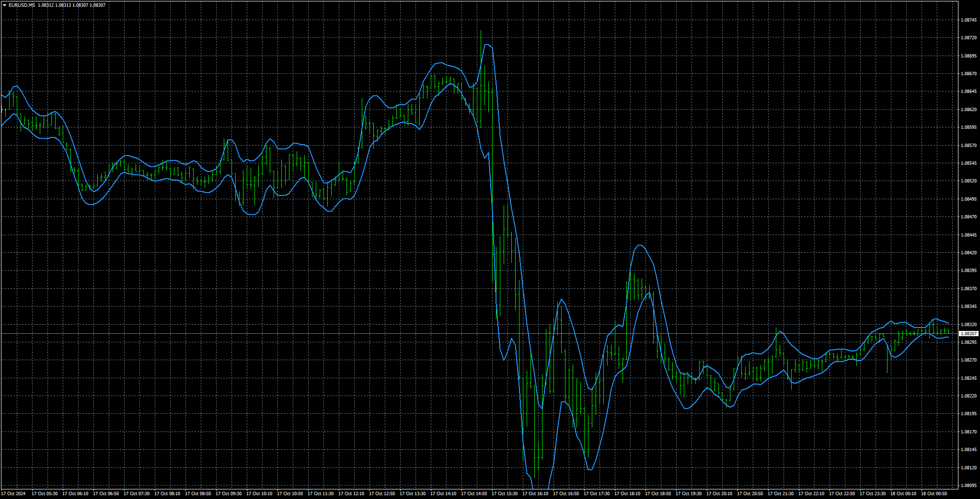The width and height of the screenshot is (980, 499).
Task: Click the 17 Oct 10:10 time label
Action: click(x=259, y=494)
